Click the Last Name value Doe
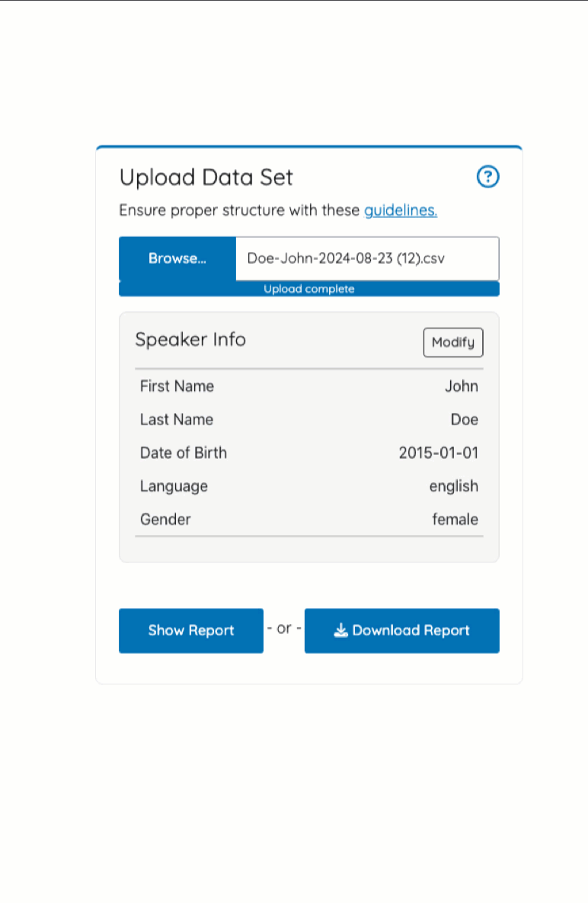 click(x=465, y=420)
